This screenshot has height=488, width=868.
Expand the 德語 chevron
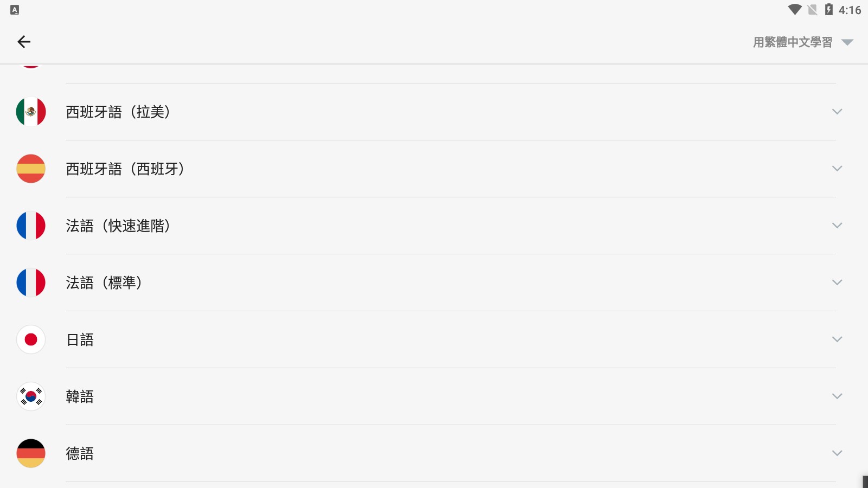tap(837, 453)
